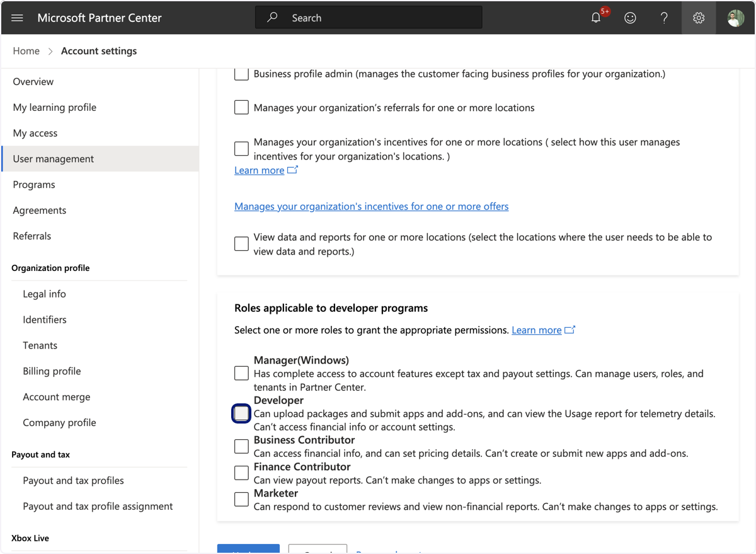Click the Xbox Live heading
The image size is (756, 554).
pos(30,538)
